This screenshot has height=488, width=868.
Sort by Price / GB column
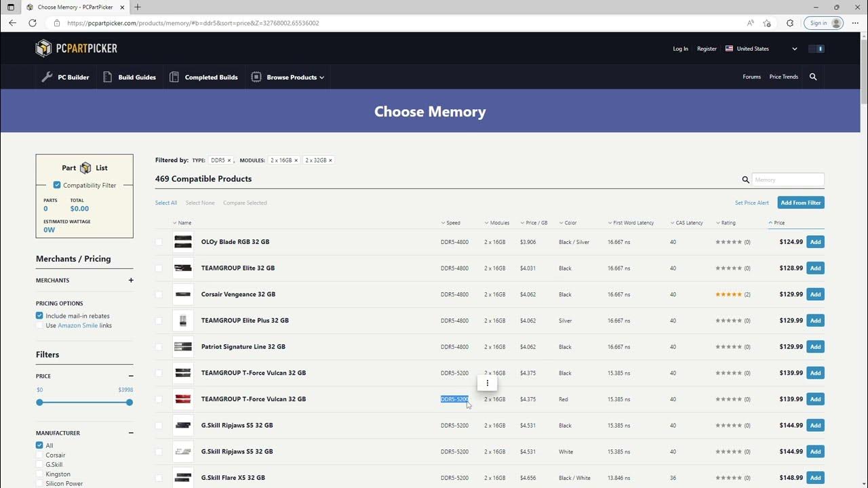(534, 223)
